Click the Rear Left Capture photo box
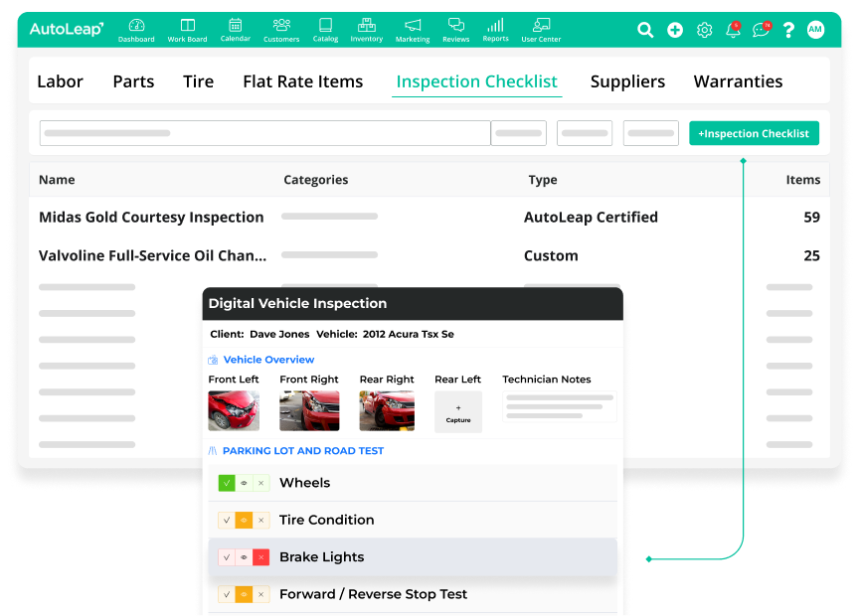Image resolution: width=859 pixels, height=616 pixels. pos(458,411)
